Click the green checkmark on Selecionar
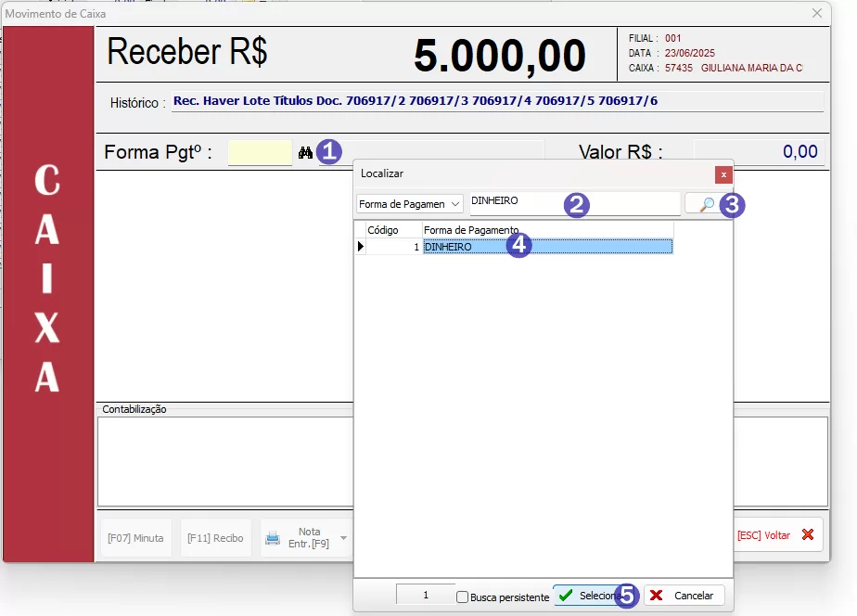The image size is (857, 616). (x=566, y=596)
